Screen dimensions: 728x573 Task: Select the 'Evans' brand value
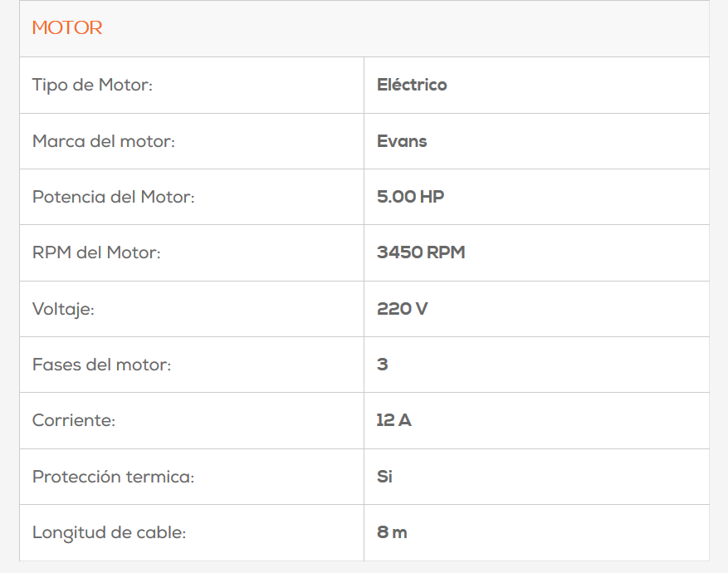point(402,141)
